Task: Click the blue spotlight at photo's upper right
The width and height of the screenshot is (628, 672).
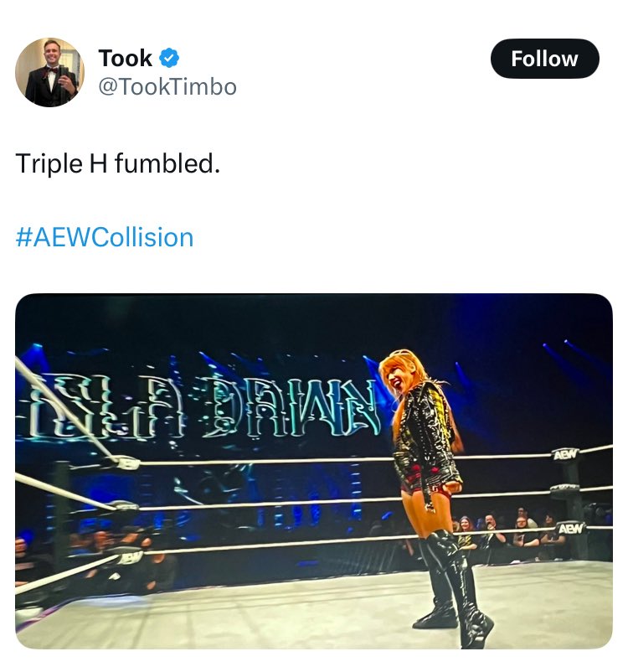Action: coord(569,349)
